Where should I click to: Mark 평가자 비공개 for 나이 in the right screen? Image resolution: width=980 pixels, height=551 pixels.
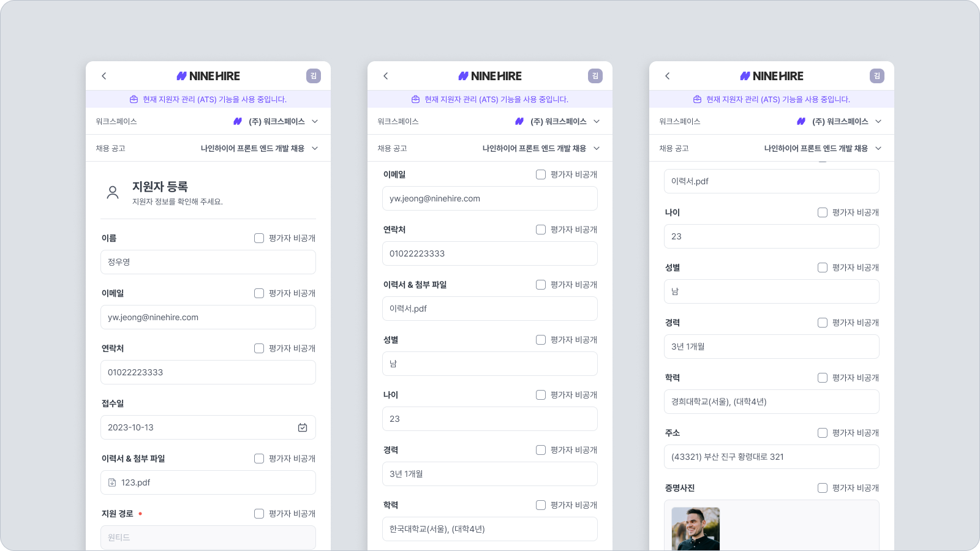coord(823,212)
